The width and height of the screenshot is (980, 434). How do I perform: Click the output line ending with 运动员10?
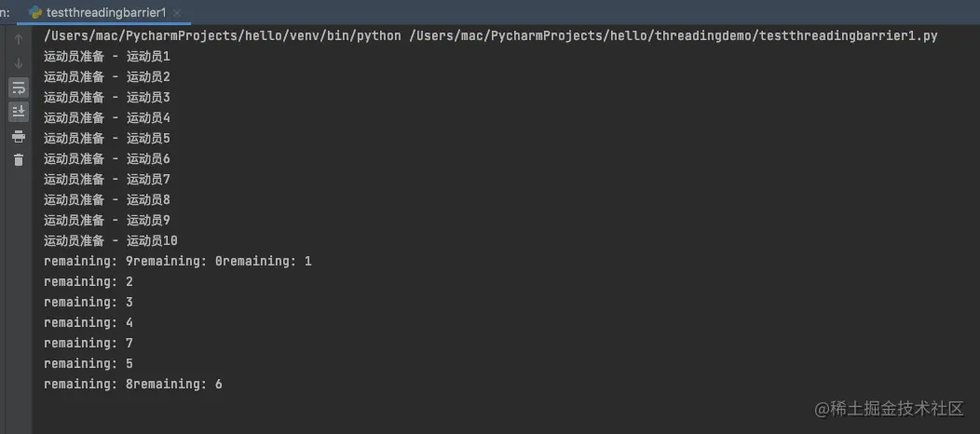point(111,240)
